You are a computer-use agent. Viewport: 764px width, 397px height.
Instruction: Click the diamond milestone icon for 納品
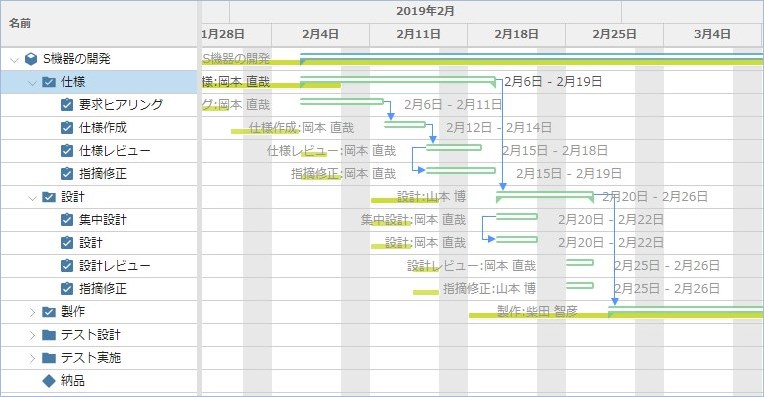(x=49, y=380)
